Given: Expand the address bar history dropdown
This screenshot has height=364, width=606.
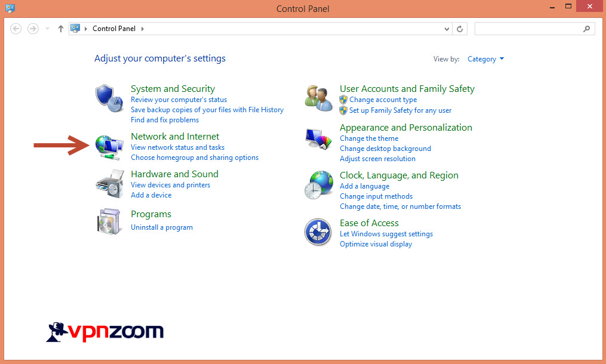Looking at the screenshot, I should [x=447, y=29].
